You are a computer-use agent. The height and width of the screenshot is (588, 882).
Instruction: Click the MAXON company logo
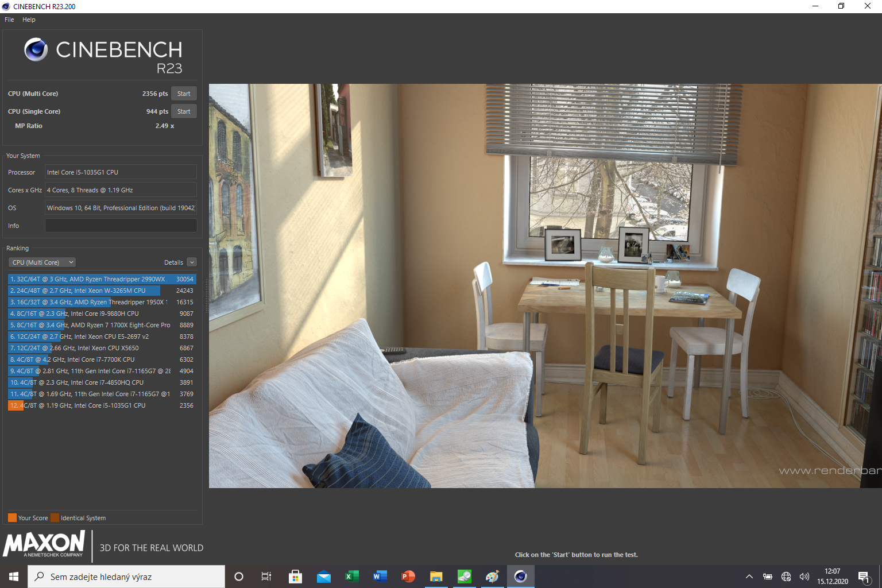[x=45, y=544]
